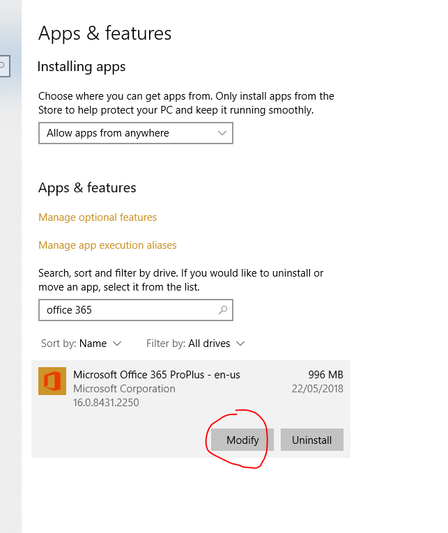The width and height of the screenshot is (448, 533).
Task: Click the Uninstall button for Office 365
Action: pyautogui.click(x=312, y=440)
